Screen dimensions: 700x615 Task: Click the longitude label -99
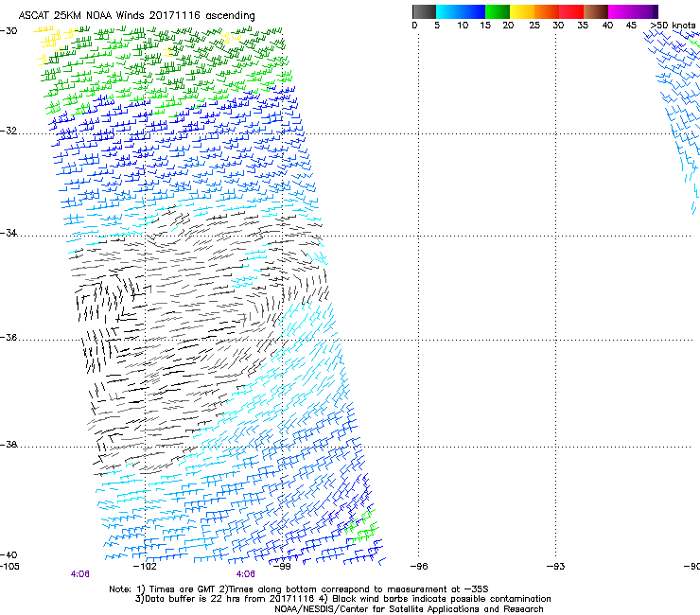282,567
